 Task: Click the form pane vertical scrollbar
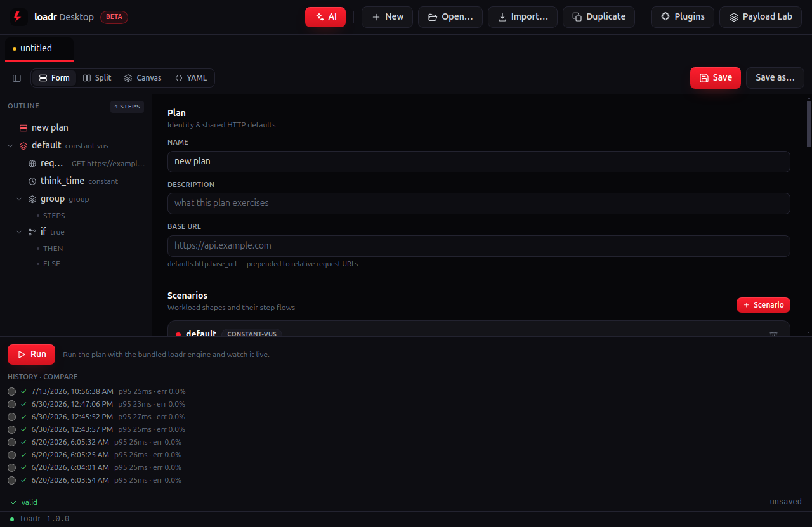808,124
